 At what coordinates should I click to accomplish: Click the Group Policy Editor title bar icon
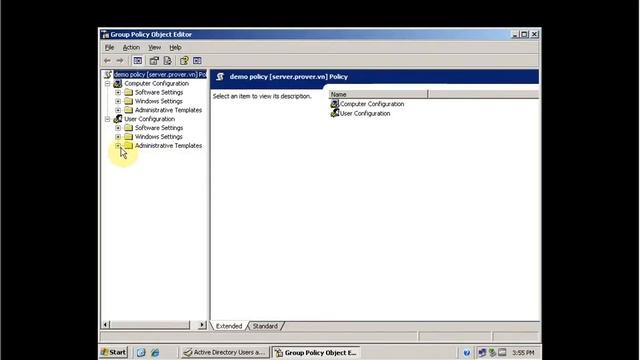click(105, 34)
